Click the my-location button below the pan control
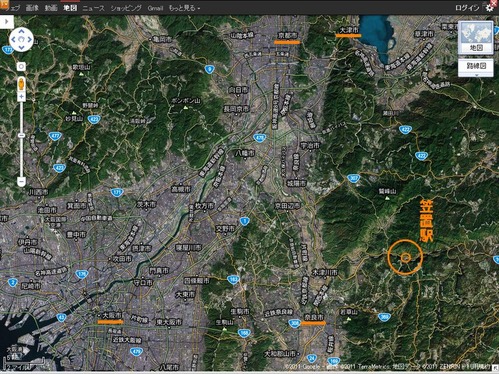This screenshot has width=499, height=374. tap(21, 67)
